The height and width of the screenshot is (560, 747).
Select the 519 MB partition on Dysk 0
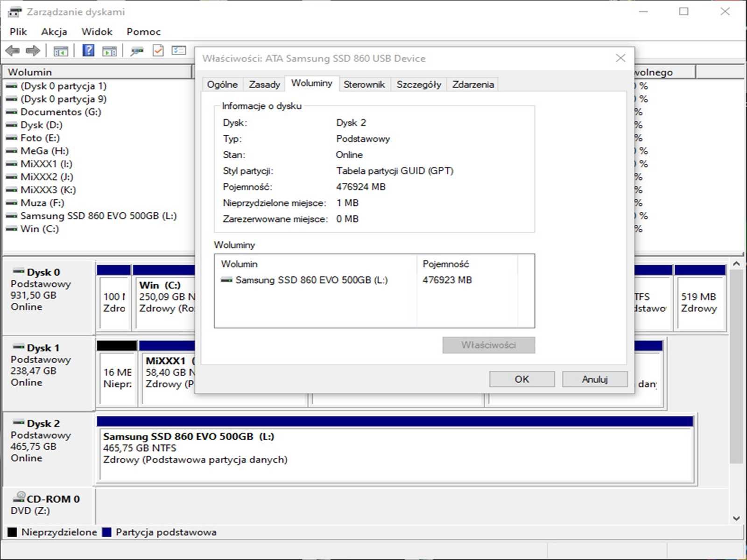(x=700, y=298)
